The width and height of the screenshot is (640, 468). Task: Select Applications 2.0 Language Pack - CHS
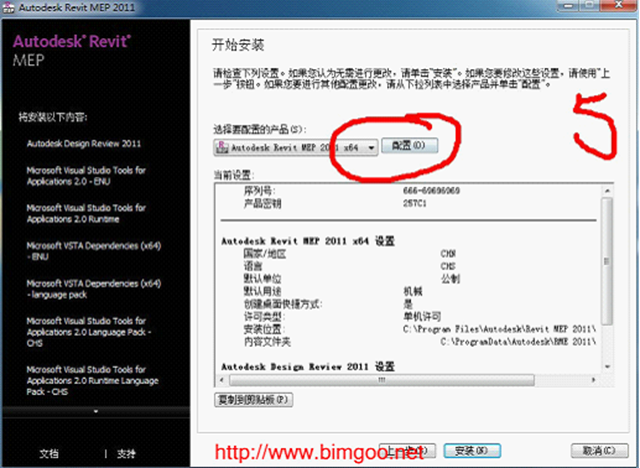89,332
